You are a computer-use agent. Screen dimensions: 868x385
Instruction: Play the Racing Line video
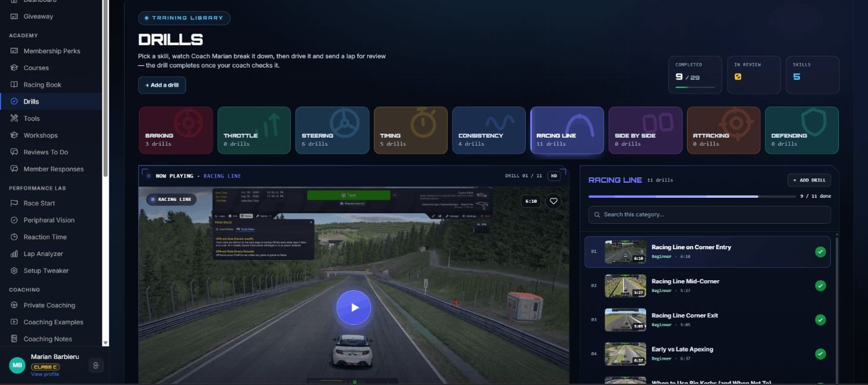(x=354, y=308)
